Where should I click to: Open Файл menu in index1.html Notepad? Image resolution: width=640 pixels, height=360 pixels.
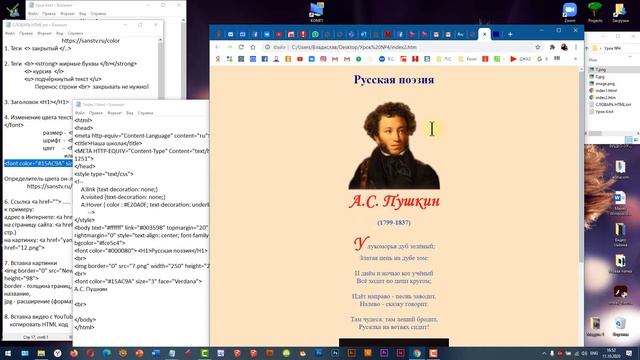pyautogui.click(x=80, y=113)
